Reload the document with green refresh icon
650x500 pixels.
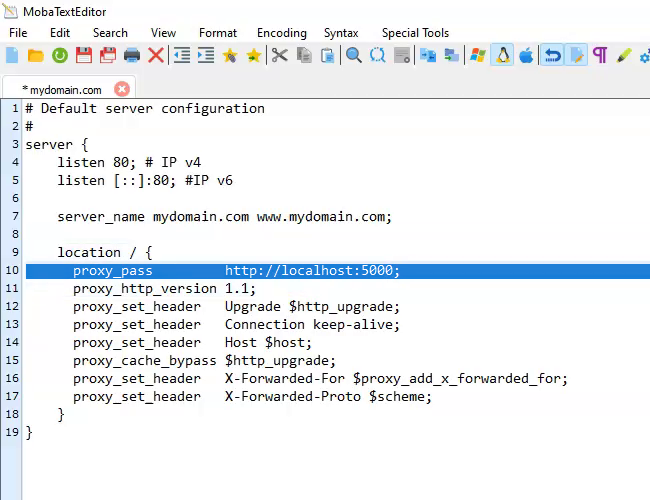coord(60,55)
